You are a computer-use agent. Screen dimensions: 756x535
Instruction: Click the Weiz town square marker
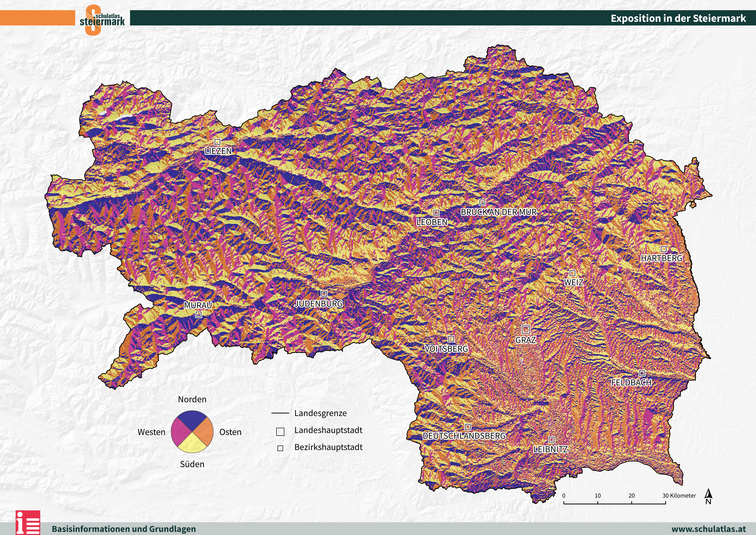click(x=572, y=273)
